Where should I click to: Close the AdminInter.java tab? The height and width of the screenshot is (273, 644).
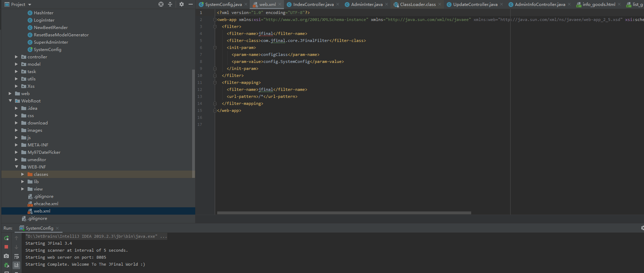coord(387,4)
